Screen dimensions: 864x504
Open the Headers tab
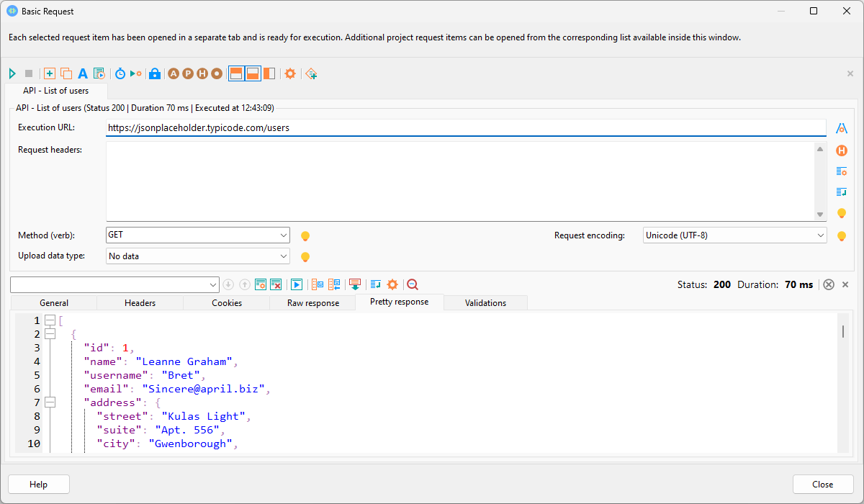(140, 303)
